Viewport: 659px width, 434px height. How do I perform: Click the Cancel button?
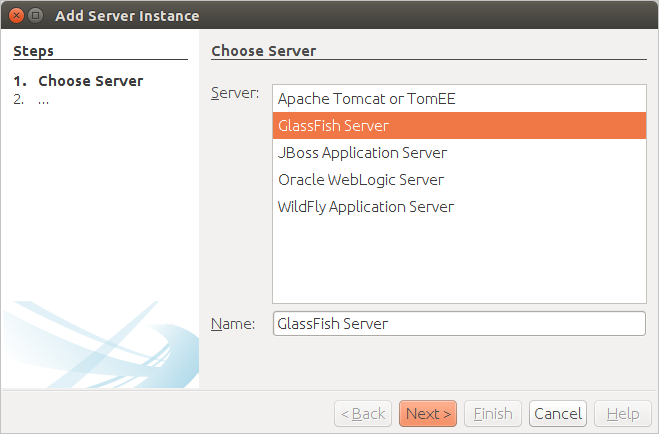558,414
